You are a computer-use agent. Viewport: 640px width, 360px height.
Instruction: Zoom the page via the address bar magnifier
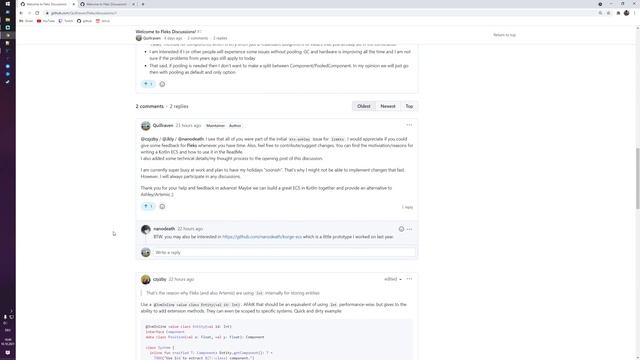(600, 13)
